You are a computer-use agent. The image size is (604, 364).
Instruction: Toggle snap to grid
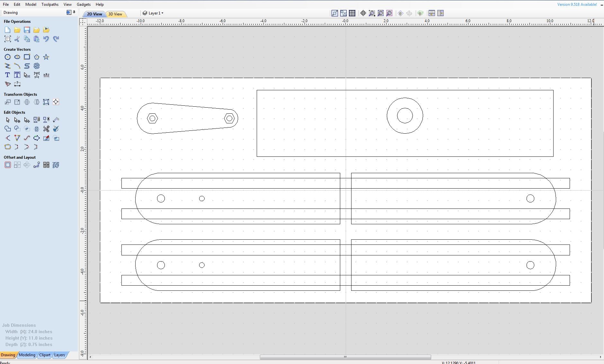[352, 13]
